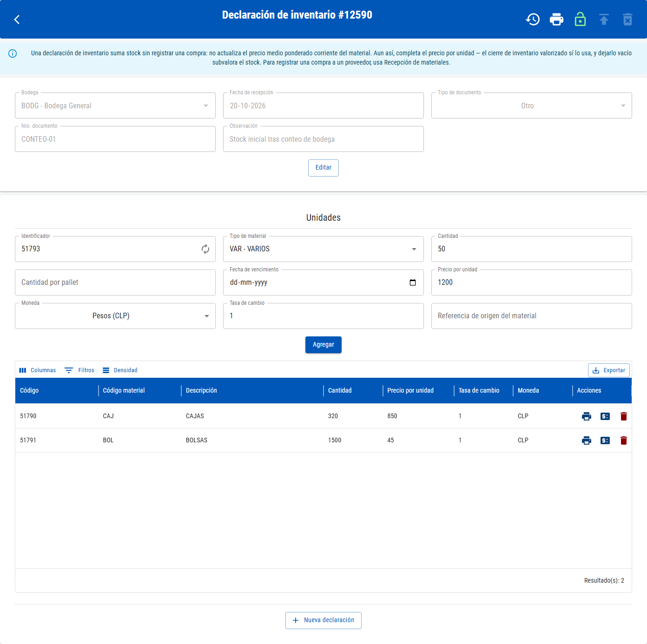
Task: Click the Tasa de cambio field
Action: [323, 316]
